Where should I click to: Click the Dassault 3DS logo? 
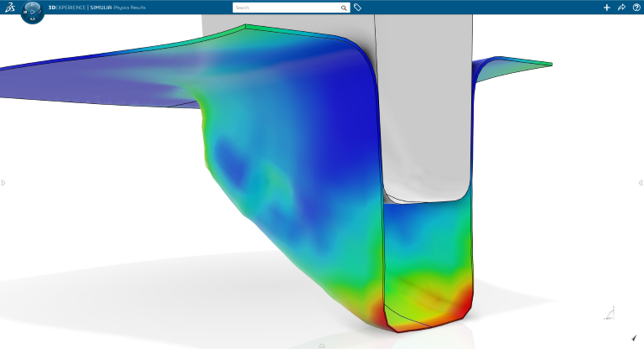[9, 8]
